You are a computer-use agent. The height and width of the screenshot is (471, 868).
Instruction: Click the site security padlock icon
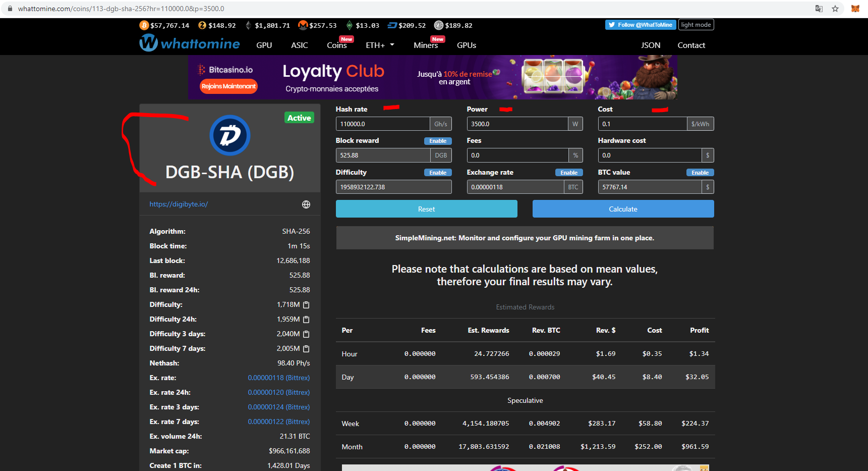pos(10,9)
